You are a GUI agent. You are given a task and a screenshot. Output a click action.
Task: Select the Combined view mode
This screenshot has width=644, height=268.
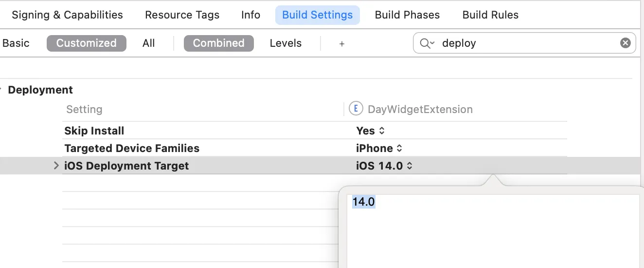click(218, 43)
